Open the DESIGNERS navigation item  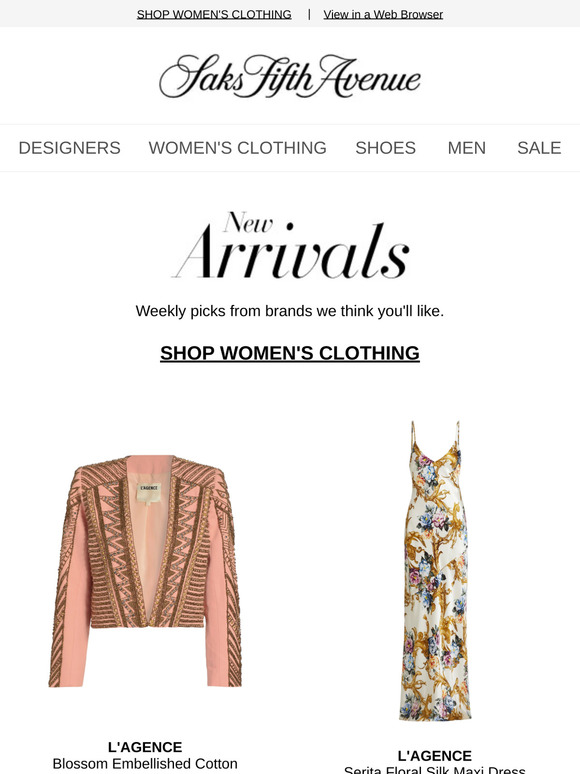pyautogui.click(x=70, y=148)
